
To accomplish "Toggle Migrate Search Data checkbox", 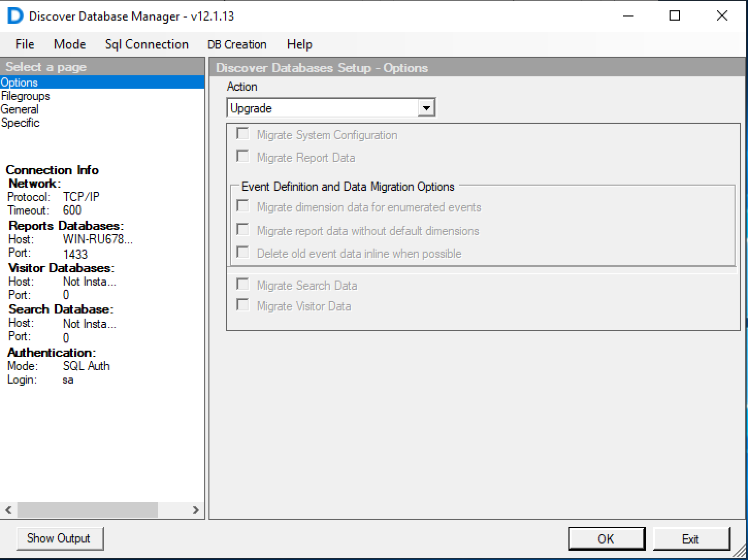I will point(242,285).
